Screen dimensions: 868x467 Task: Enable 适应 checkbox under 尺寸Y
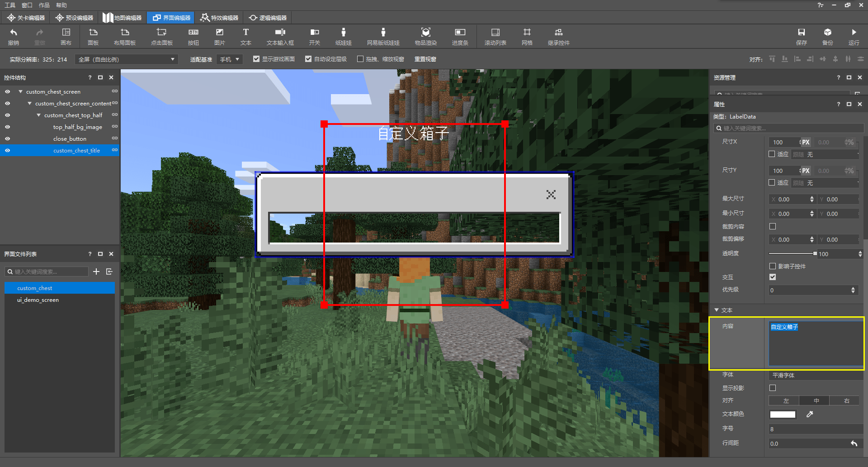pyautogui.click(x=772, y=182)
